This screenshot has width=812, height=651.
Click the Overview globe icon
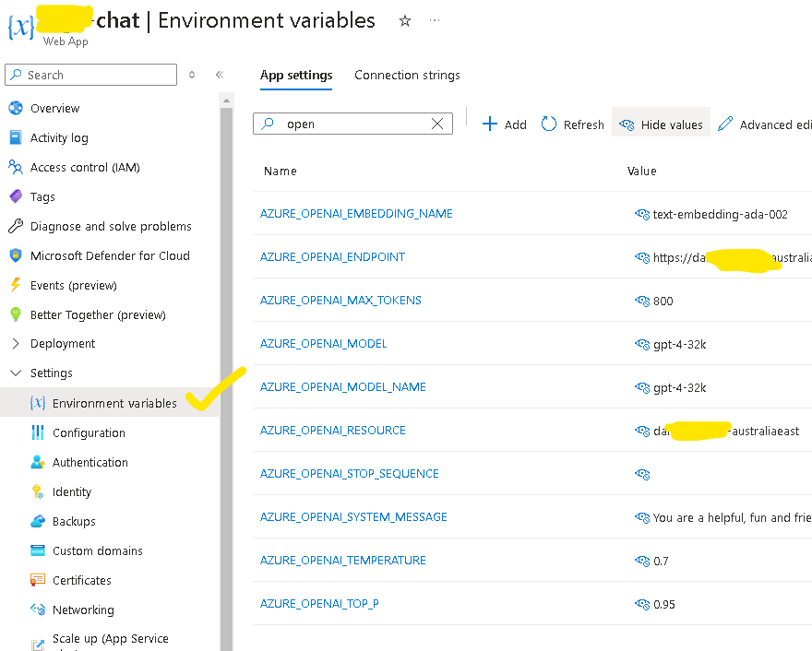(x=16, y=108)
